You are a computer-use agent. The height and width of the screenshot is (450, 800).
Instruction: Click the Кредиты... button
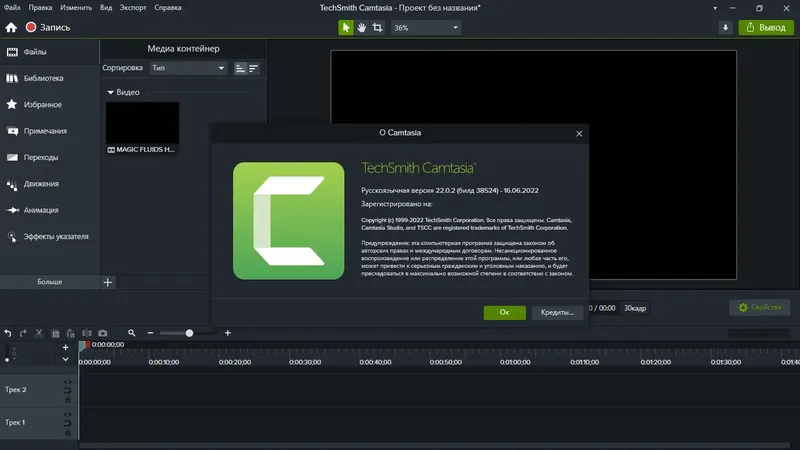coord(557,312)
